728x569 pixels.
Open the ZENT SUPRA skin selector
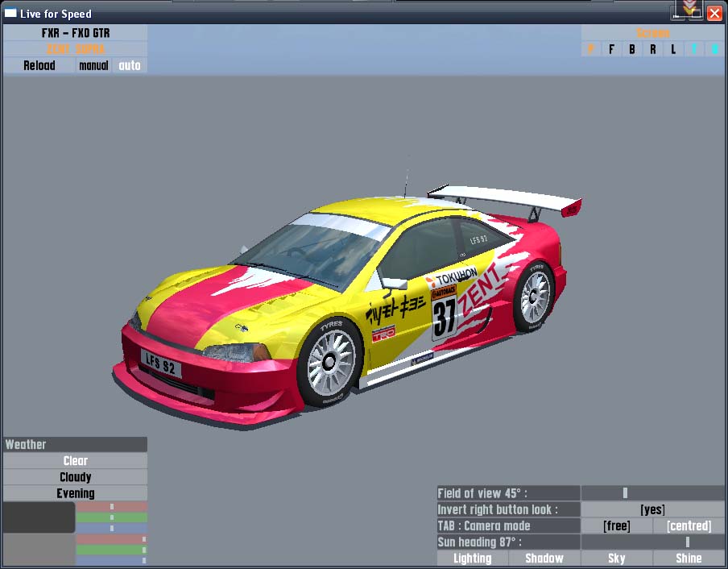click(76, 49)
